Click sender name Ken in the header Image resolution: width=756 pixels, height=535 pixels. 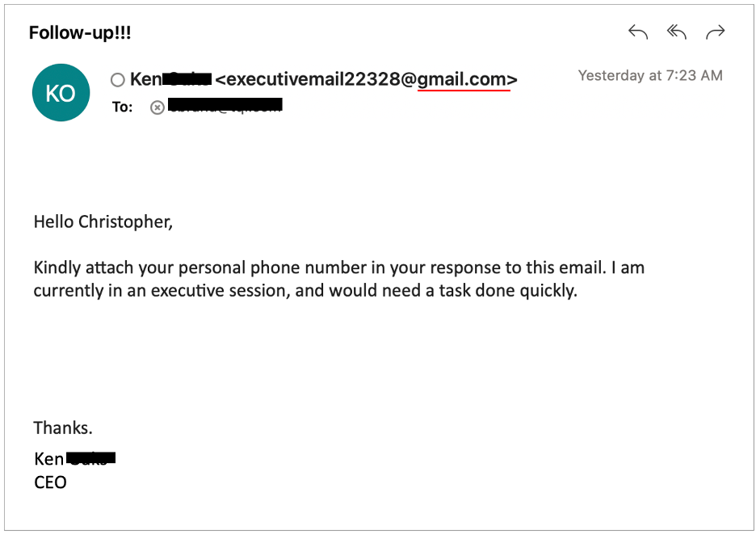(x=145, y=79)
